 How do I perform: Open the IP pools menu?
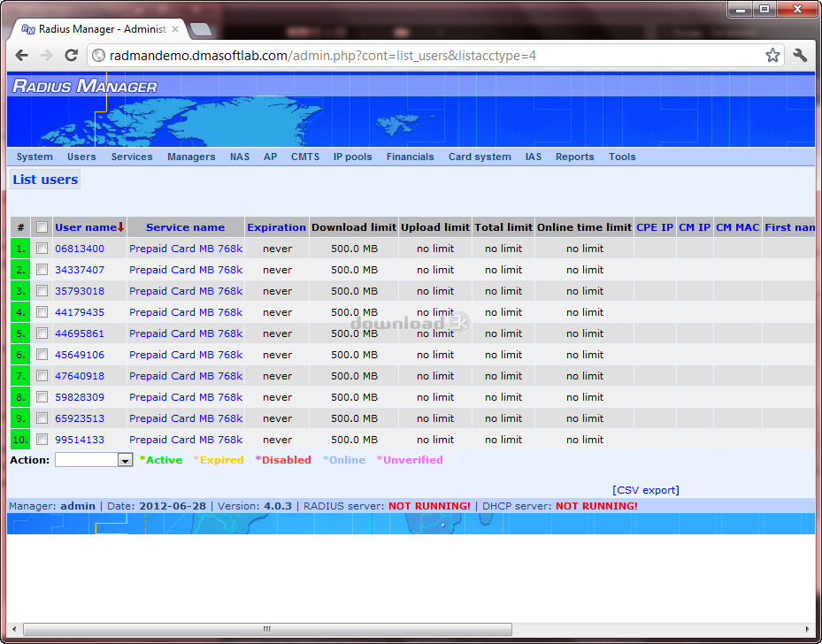pyautogui.click(x=352, y=157)
